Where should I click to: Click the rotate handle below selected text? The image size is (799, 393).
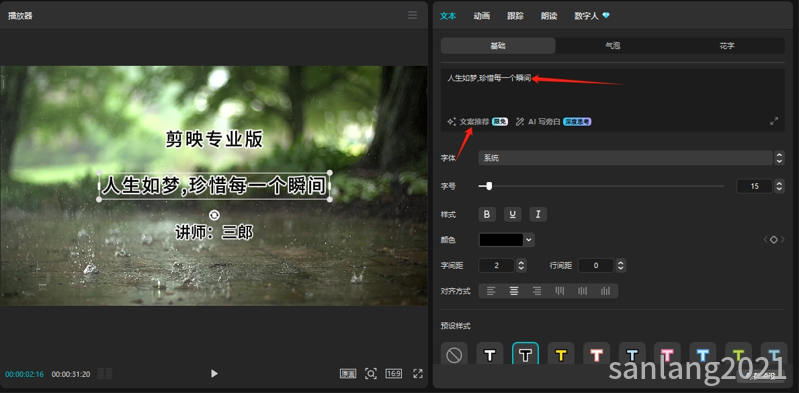tap(215, 215)
